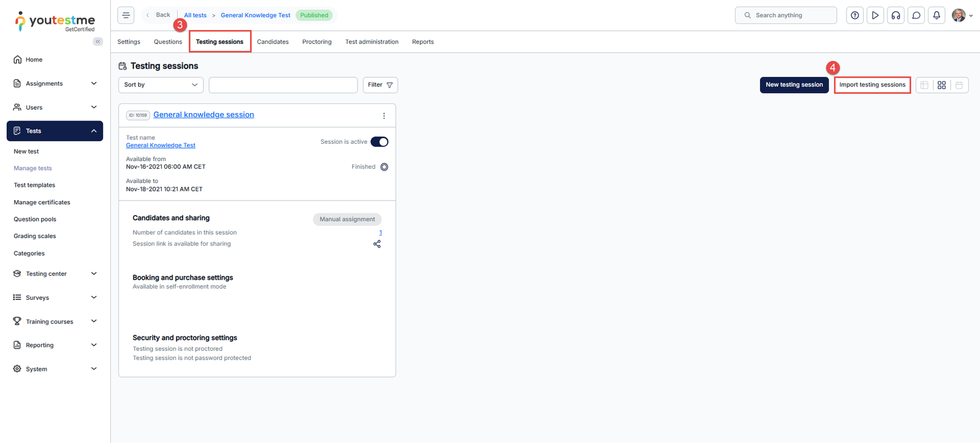The height and width of the screenshot is (443, 980).
Task: Expand the Training courses section
Action: point(55,322)
